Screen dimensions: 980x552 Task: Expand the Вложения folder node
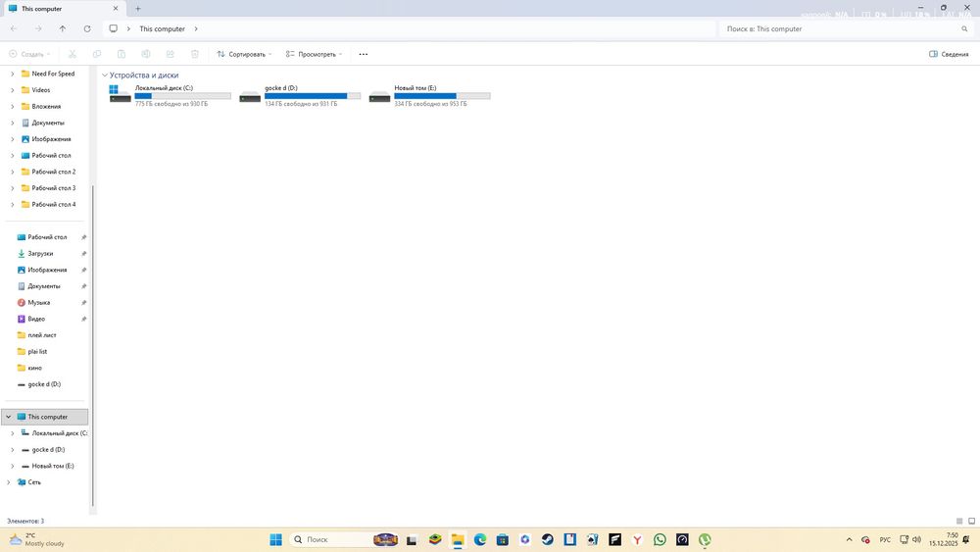pos(12,106)
